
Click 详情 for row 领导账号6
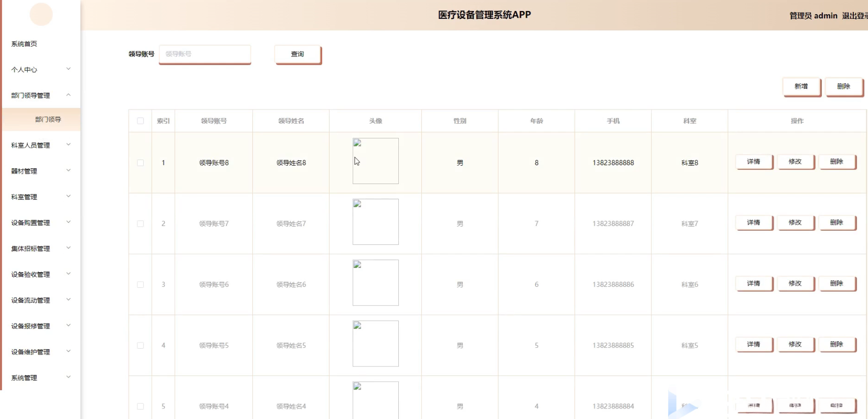click(x=754, y=283)
